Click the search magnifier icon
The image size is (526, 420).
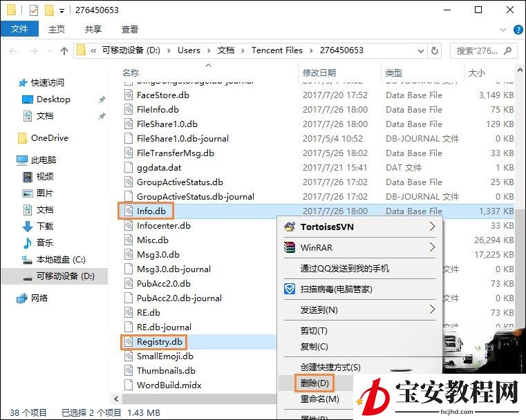click(x=508, y=50)
